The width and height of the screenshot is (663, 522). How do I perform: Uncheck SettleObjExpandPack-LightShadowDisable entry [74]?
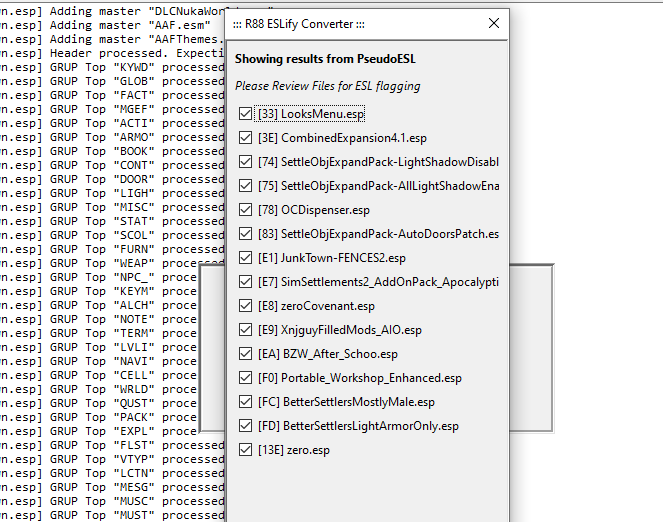(x=246, y=162)
